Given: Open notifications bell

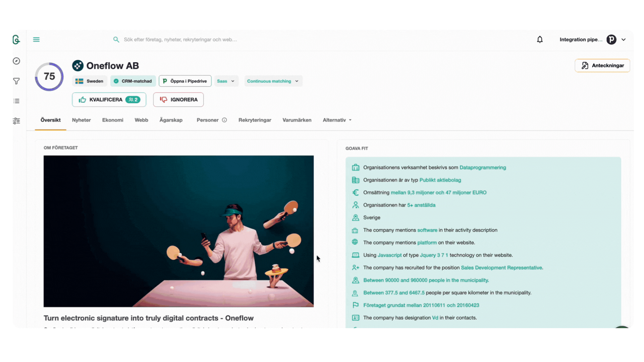Looking at the screenshot, I should (540, 40).
